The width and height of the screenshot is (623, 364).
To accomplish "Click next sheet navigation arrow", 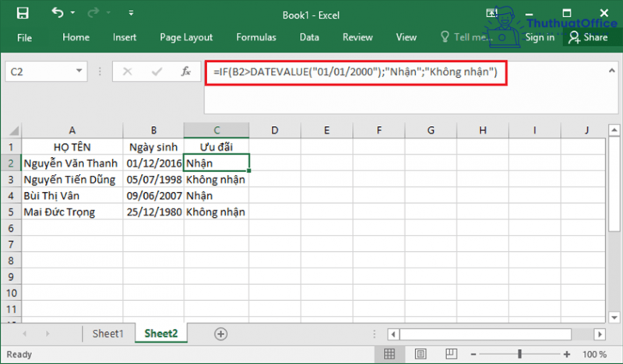I will pyautogui.click(x=48, y=334).
